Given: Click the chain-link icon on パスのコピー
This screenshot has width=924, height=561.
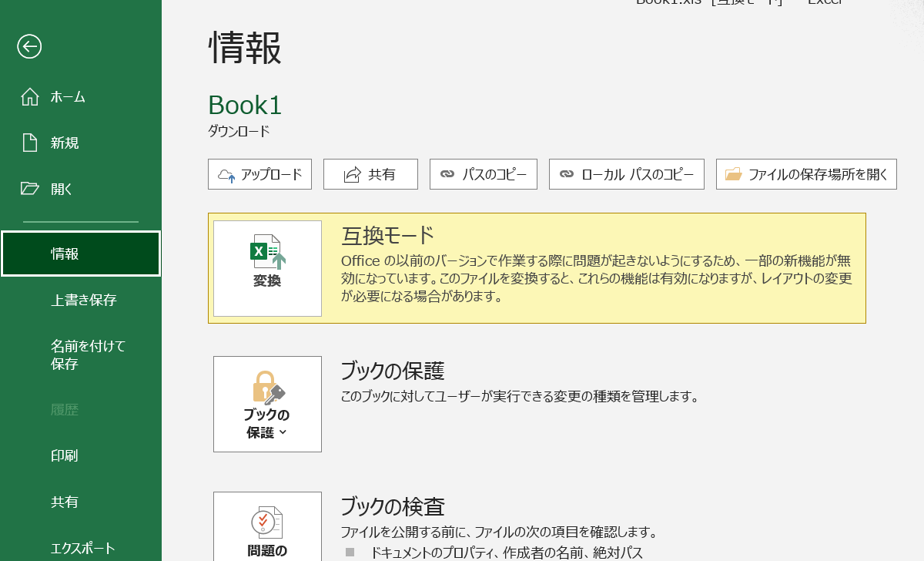Looking at the screenshot, I should [447, 175].
